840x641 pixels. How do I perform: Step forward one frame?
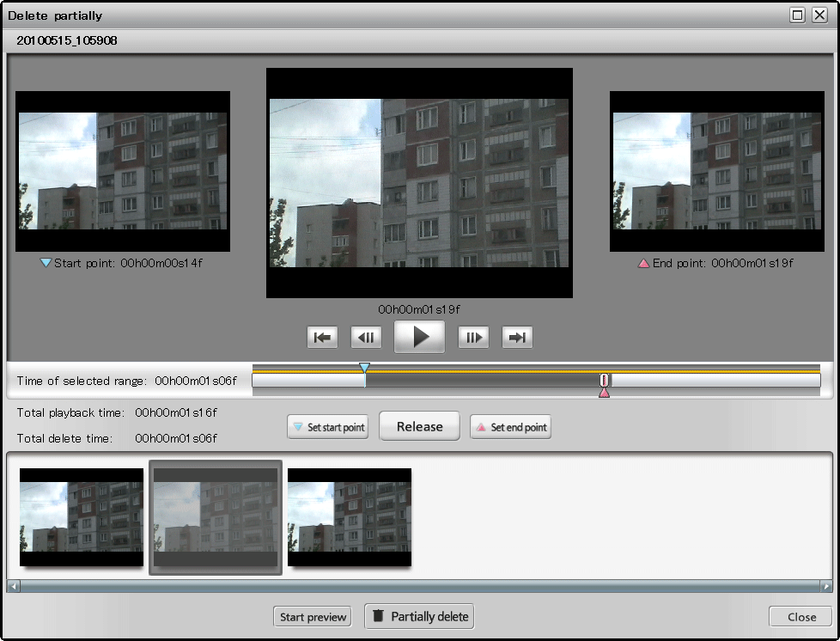(473, 338)
